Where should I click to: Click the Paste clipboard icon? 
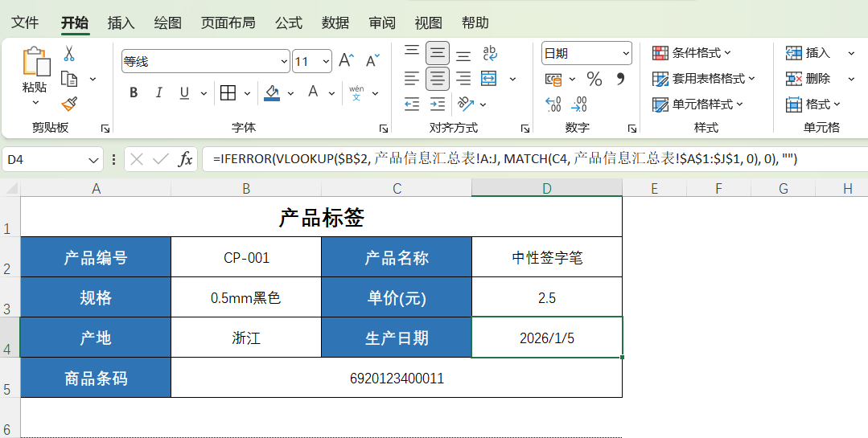[35, 61]
